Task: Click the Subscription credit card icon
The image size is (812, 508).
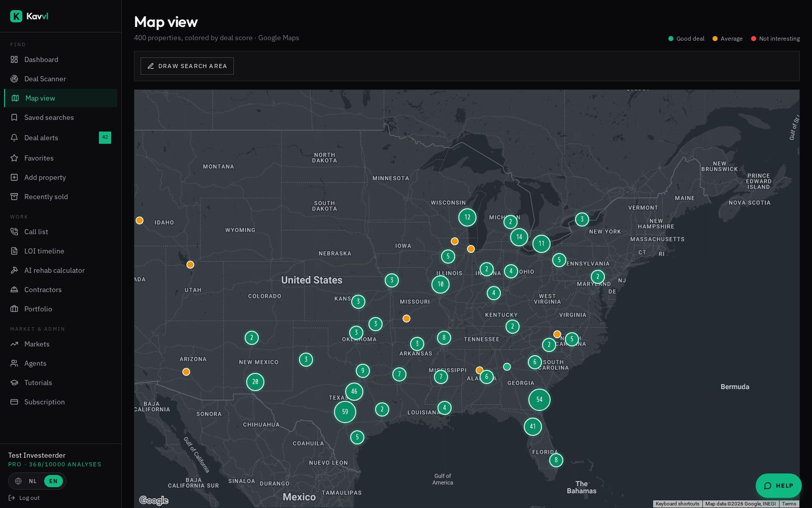Action: pyautogui.click(x=14, y=402)
